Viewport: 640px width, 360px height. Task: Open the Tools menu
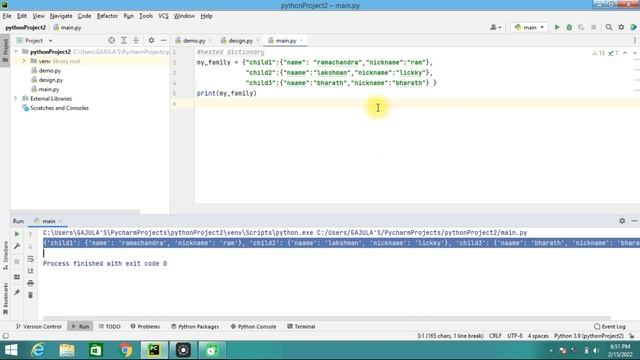[146, 16]
